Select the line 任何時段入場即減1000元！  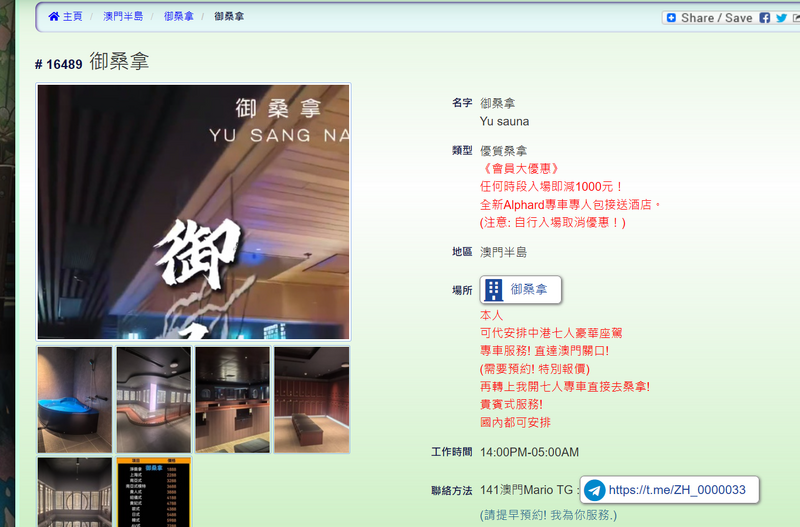click(551, 187)
